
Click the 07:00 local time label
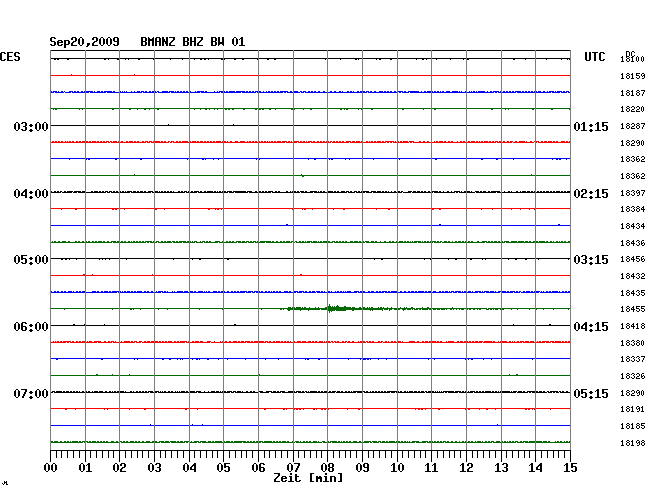31,393
